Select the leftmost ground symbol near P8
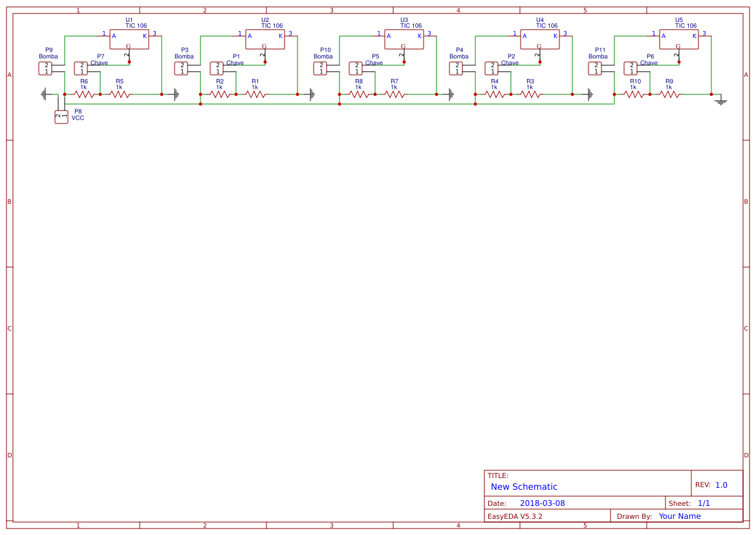Image resolution: width=756 pixels, height=535 pixels. (43, 94)
